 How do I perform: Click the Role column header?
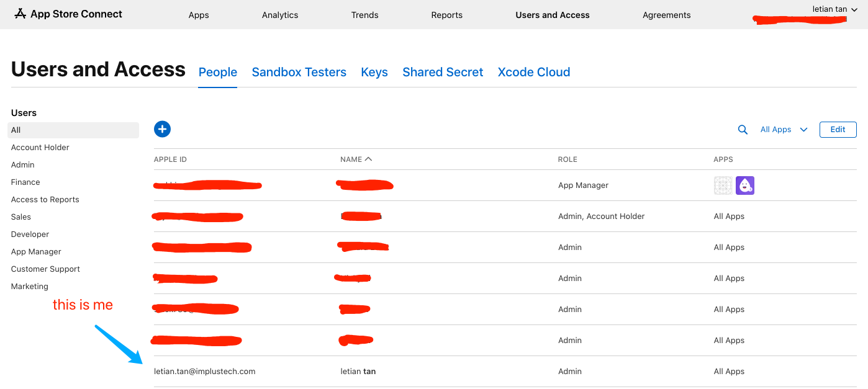(x=567, y=159)
